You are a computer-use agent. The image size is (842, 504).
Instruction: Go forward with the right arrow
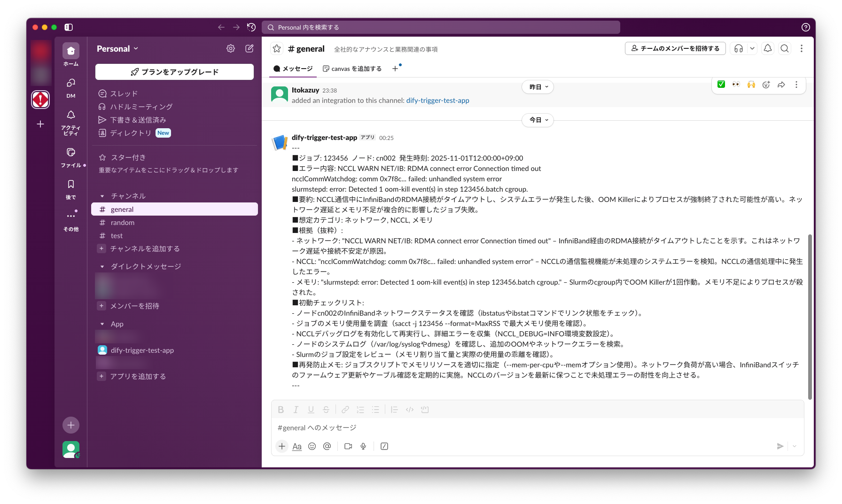(236, 27)
